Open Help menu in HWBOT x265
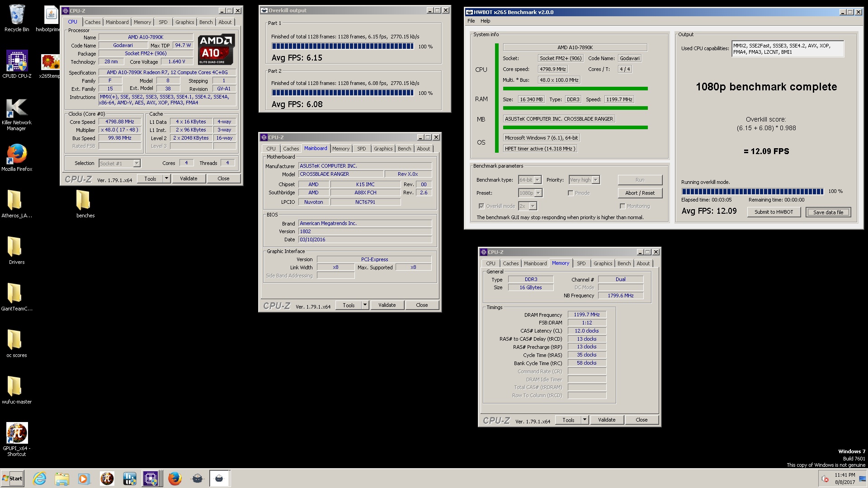The height and width of the screenshot is (488, 868). (x=485, y=21)
